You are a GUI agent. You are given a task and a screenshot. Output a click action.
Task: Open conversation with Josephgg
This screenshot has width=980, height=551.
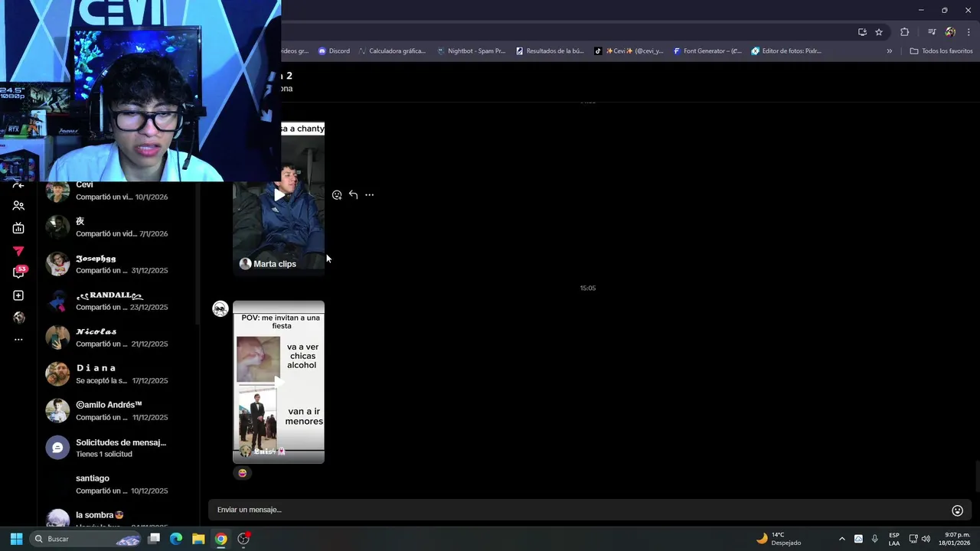coord(118,264)
